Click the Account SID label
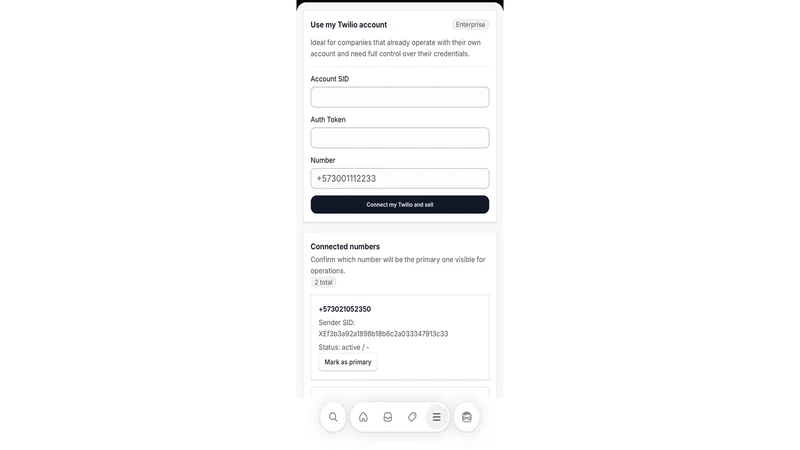The image size is (800, 450). point(330,79)
